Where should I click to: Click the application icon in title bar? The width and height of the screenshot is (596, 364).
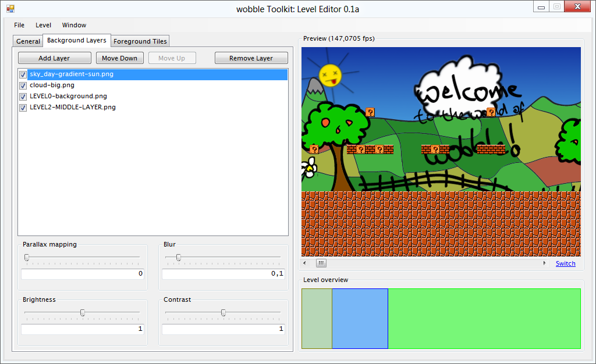pyautogui.click(x=10, y=9)
